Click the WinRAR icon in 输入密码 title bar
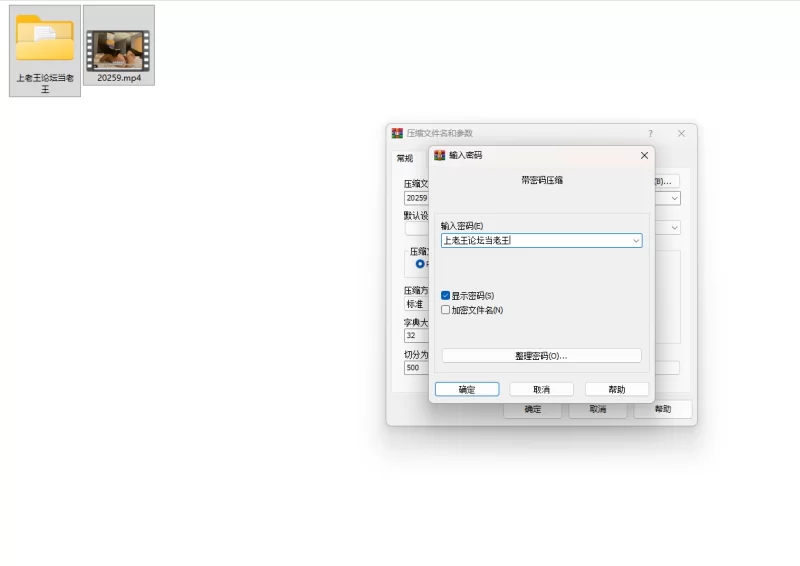Viewport: 800px width, 566px height. coord(440,155)
